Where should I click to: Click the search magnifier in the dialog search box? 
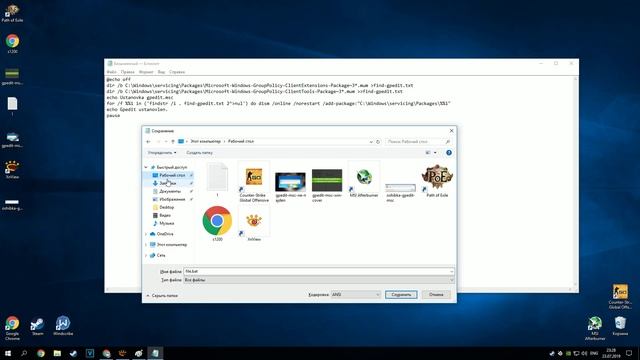coord(447,142)
